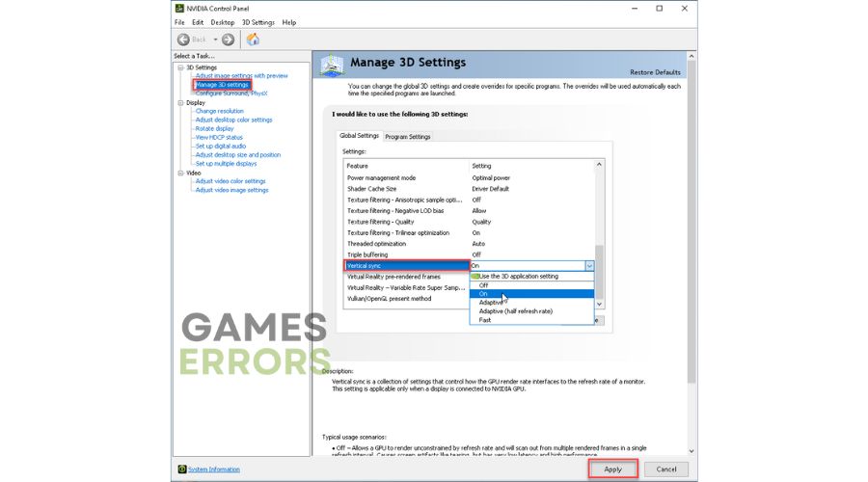Click main page scroll down arrow
Image resolution: width=868 pixels, height=482 pixels.
pyautogui.click(x=692, y=451)
